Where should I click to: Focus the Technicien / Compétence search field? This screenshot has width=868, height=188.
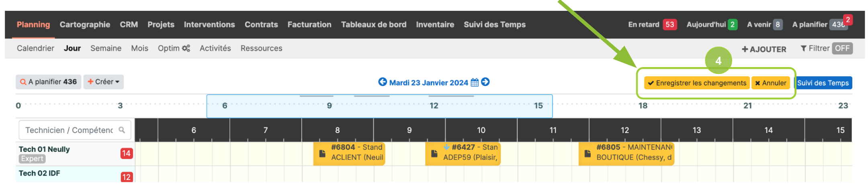(x=75, y=130)
